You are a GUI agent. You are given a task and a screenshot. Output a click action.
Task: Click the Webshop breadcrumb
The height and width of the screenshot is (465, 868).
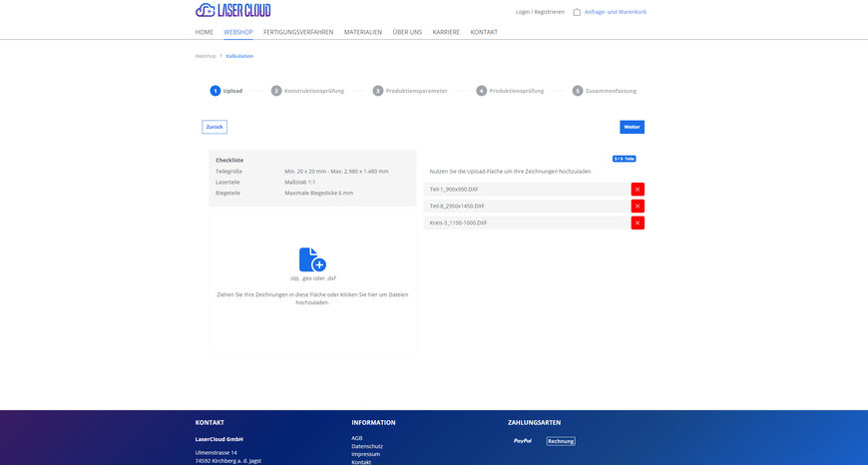click(x=206, y=56)
